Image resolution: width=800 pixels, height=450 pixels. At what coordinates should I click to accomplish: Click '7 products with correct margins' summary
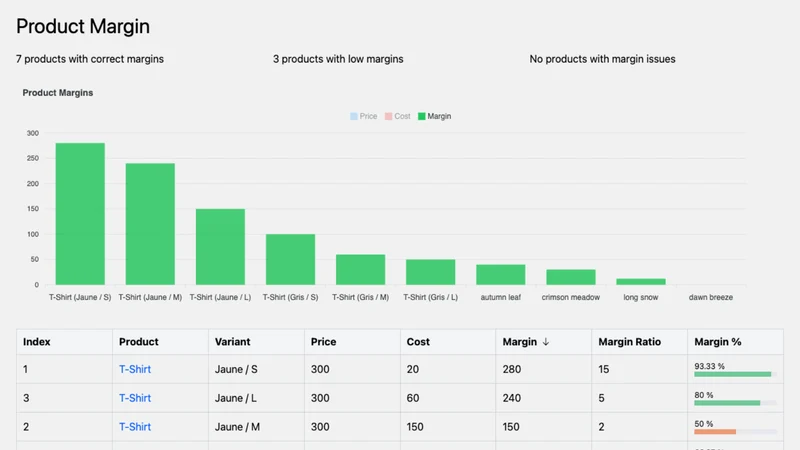click(90, 59)
